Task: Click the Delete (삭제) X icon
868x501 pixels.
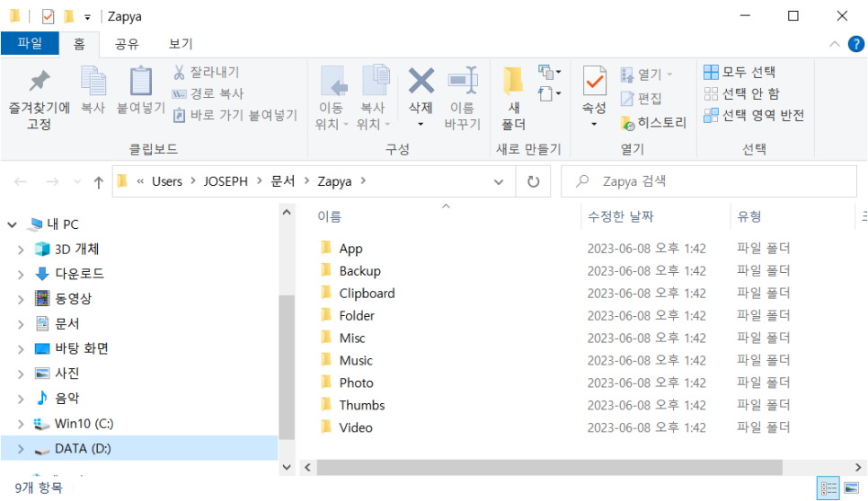Action: pyautogui.click(x=421, y=81)
